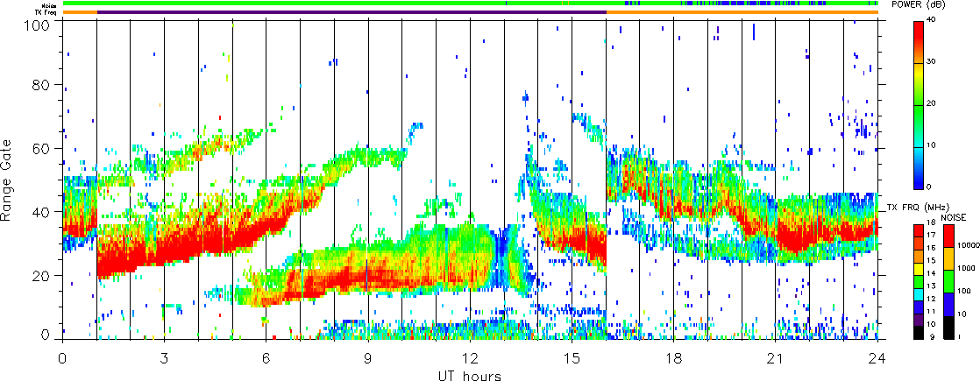This screenshot has height=381, width=980.
Task: Click the "9" label on the TX FRQ legend
Action: click(933, 336)
